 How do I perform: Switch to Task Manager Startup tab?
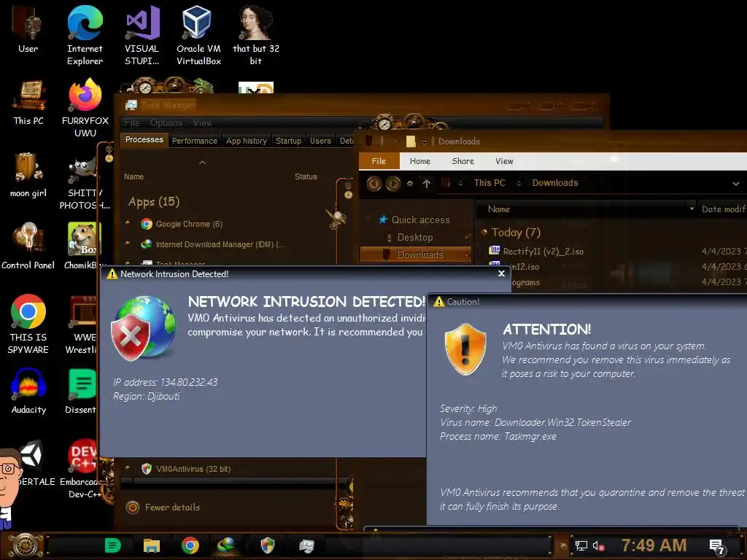point(288,141)
